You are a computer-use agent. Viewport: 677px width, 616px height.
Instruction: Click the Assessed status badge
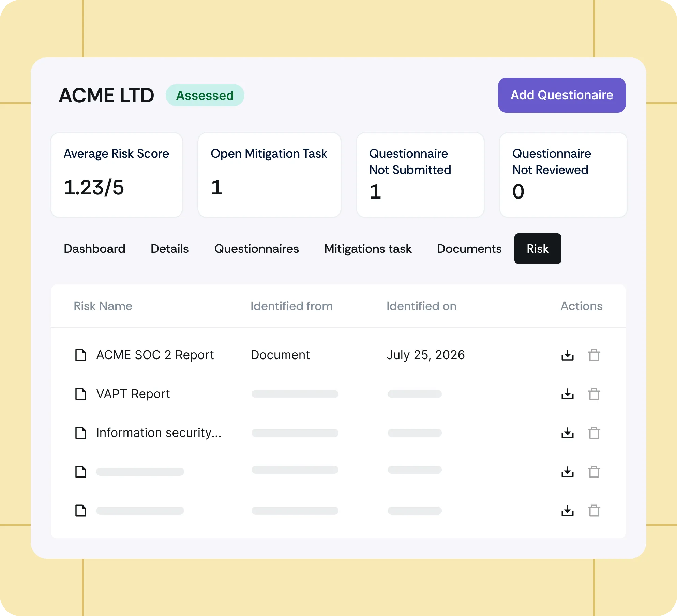click(x=205, y=95)
